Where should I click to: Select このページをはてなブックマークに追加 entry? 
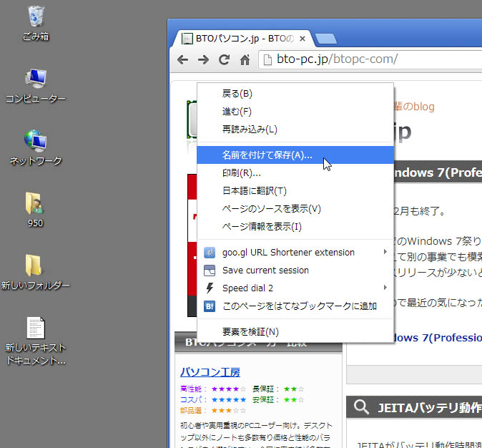pos(295,306)
